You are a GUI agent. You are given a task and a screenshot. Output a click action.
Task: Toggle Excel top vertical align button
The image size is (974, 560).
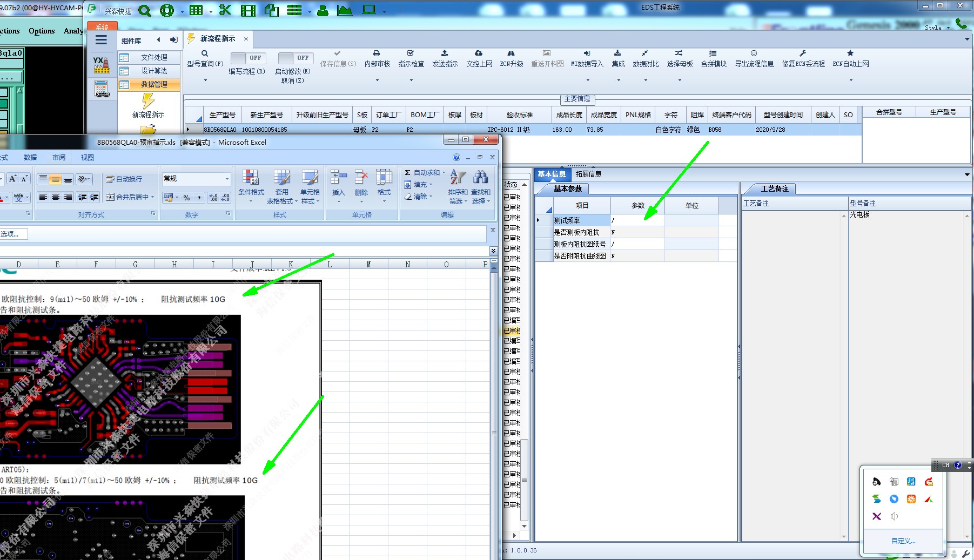43,179
